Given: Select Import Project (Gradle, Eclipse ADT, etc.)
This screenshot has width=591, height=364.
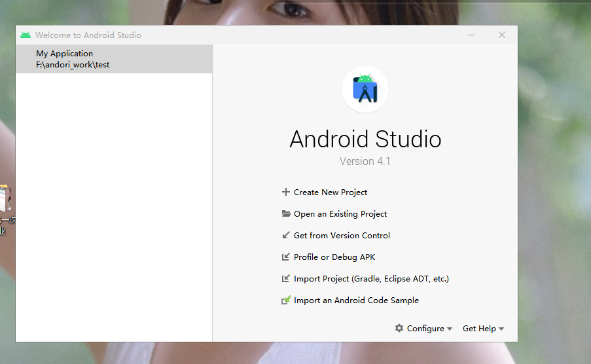Looking at the screenshot, I should (371, 279).
